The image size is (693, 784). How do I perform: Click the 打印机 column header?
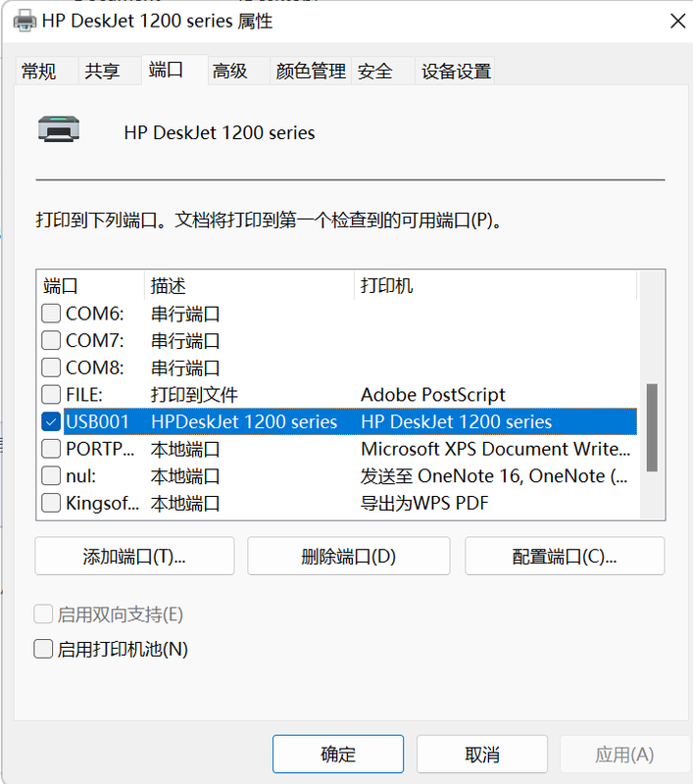496,286
